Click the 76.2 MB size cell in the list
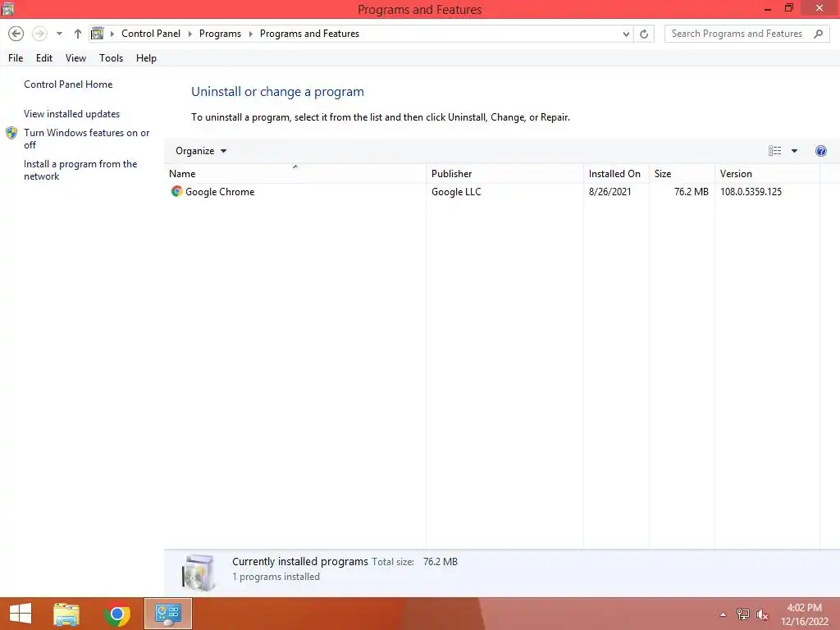This screenshot has height=630, width=840. click(x=691, y=192)
